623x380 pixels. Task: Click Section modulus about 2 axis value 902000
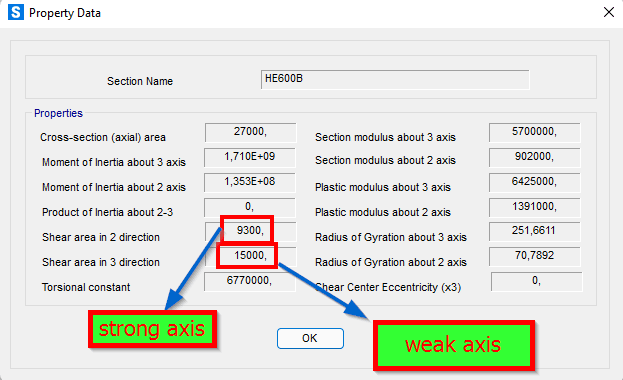coord(534,157)
